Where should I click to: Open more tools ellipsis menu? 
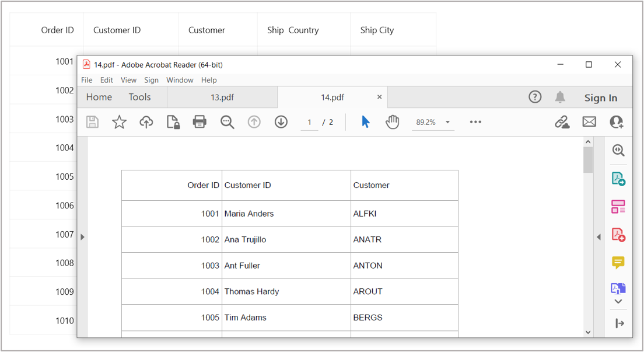tap(475, 122)
